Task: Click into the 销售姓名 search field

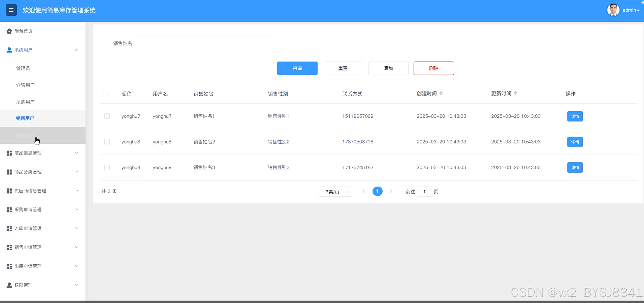Action: point(207,43)
